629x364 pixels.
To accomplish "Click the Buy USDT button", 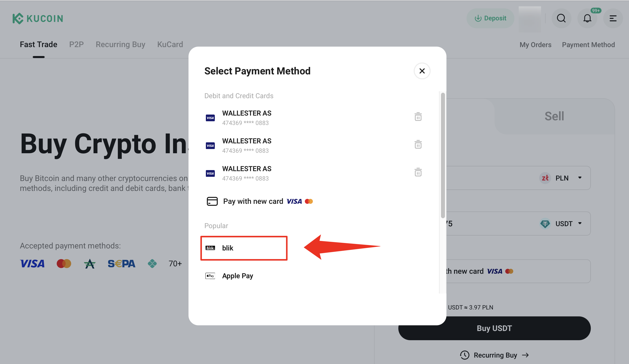I will (x=494, y=328).
